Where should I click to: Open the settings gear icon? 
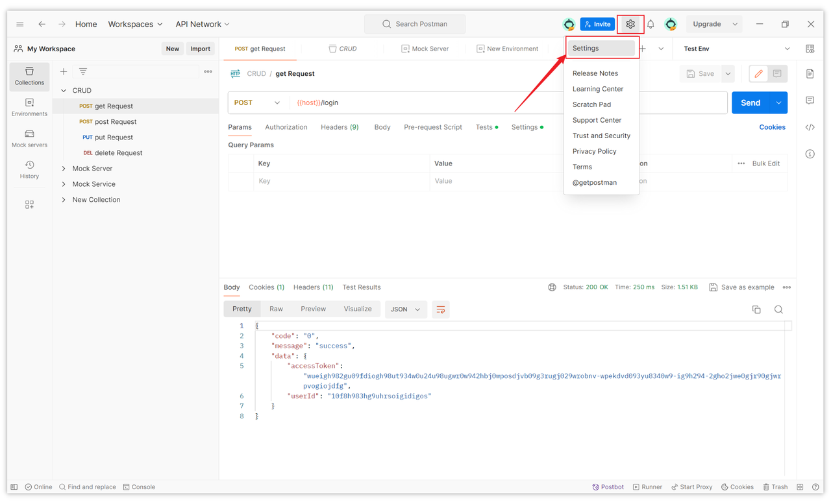(x=630, y=24)
